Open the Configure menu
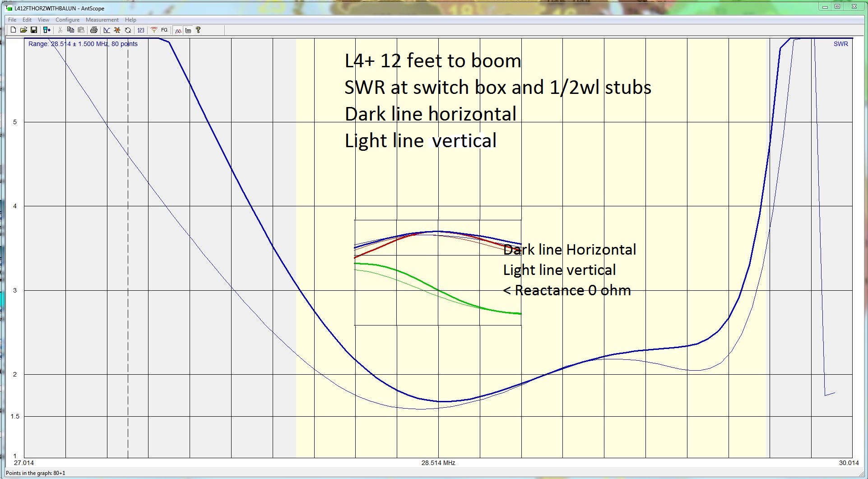 pos(67,20)
